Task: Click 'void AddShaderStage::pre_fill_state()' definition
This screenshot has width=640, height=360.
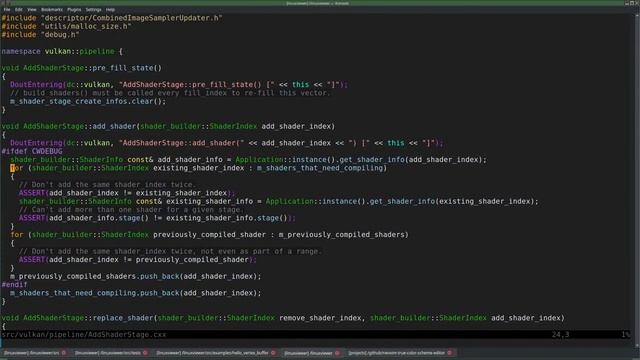Action: pyautogui.click(x=82, y=68)
